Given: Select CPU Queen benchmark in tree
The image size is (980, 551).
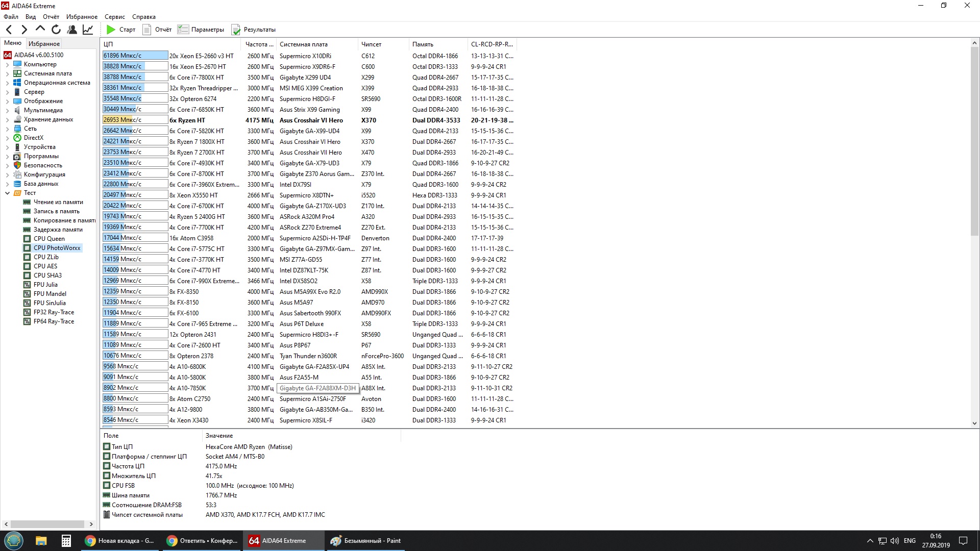Looking at the screenshot, I should [x=49, y=239].
